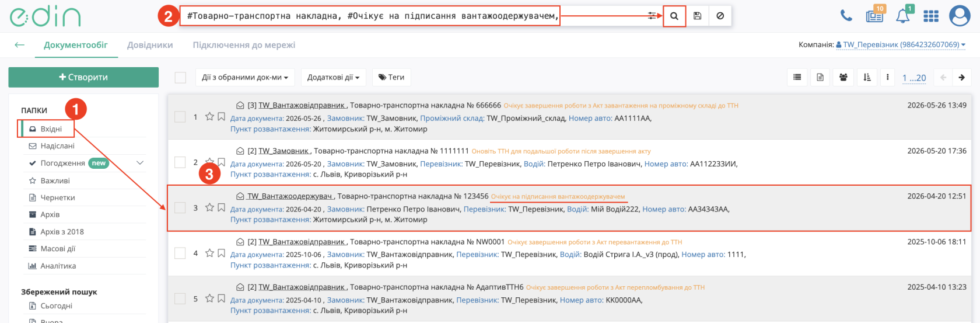Image resolution: width=980 pixels, height=323 pixels.
Task: Open the apps grid menu
Action: pos(931,16)
